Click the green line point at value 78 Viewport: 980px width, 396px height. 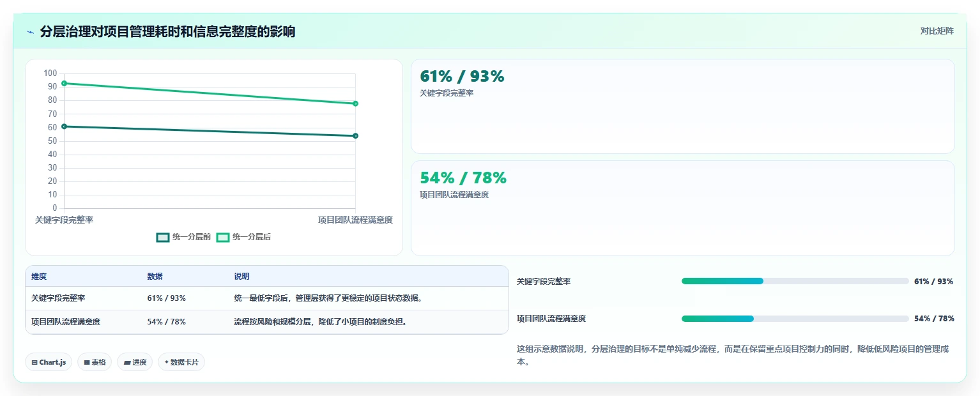pyautogui.click(x=355, y=103)
